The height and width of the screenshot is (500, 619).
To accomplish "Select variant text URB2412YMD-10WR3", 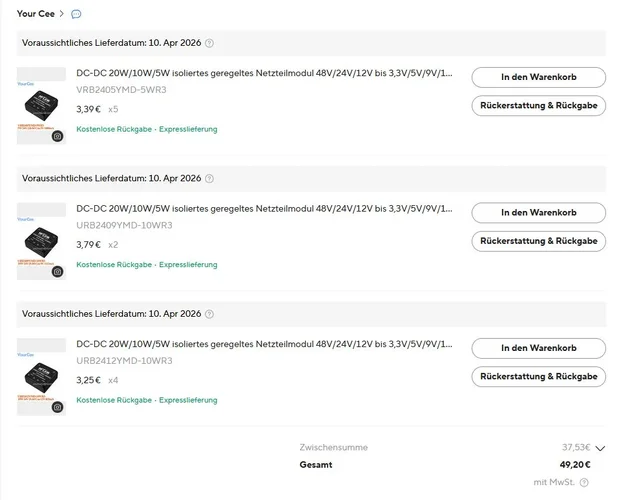I will [x=124, y=361].
